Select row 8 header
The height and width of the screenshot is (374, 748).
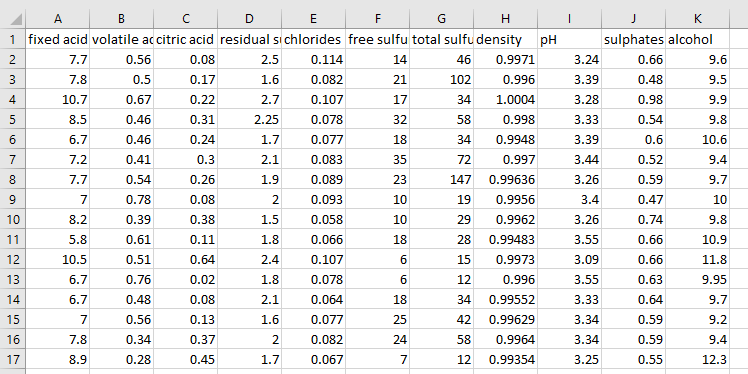(x=13, y=179)
